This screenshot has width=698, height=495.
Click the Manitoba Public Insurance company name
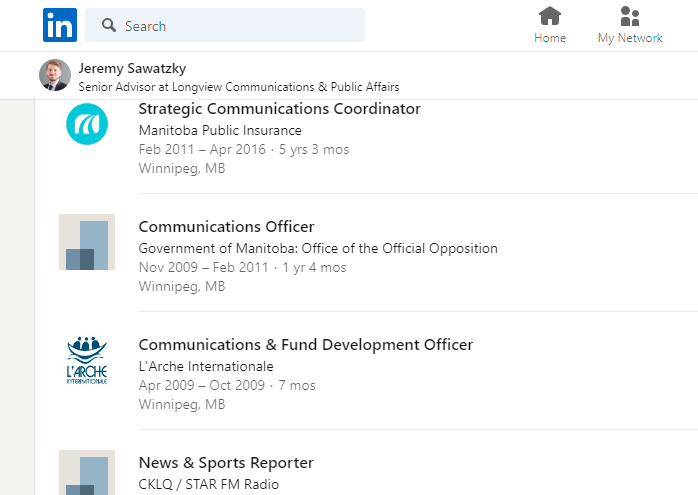click(220, 130)
